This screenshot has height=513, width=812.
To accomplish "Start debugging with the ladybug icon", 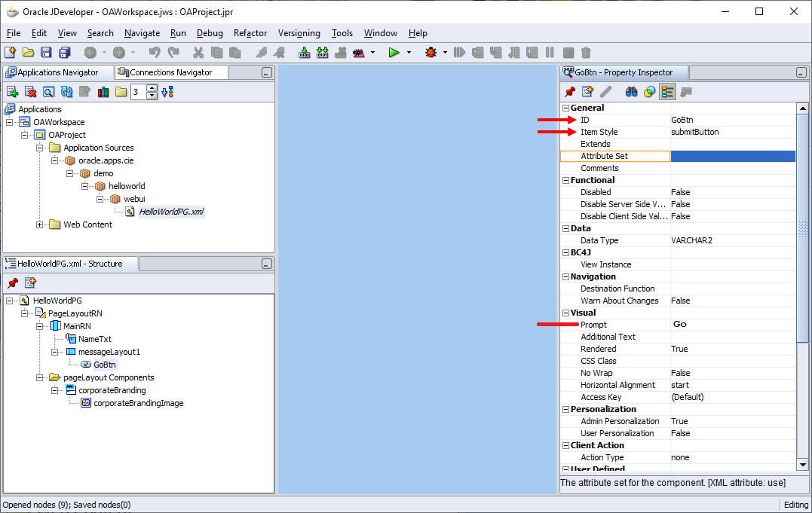I will (431, 52).
